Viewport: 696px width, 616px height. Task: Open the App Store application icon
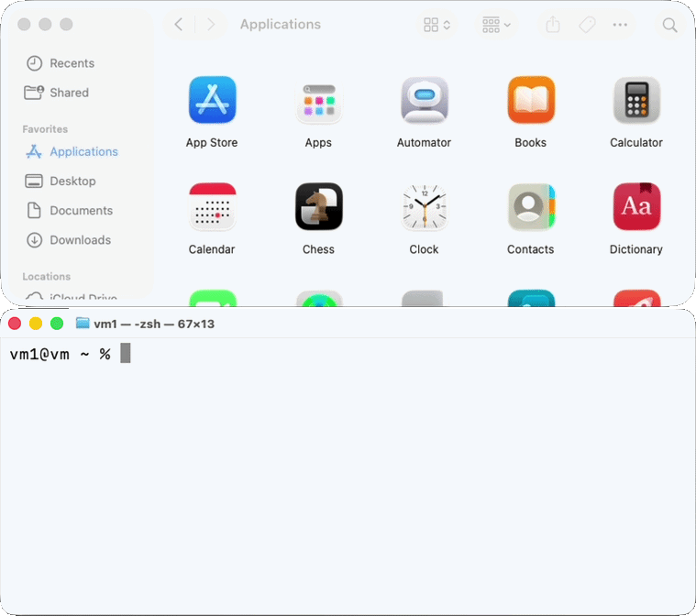point(212,100)
